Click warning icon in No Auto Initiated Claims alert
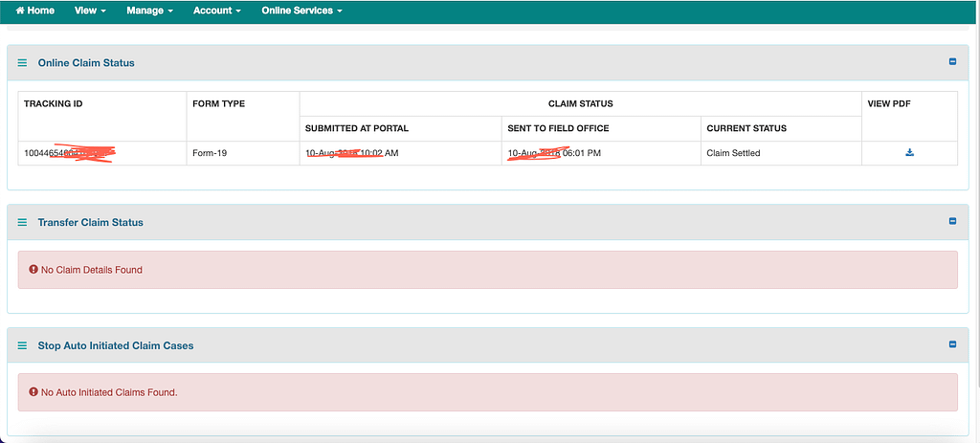 tap(33, 392)
